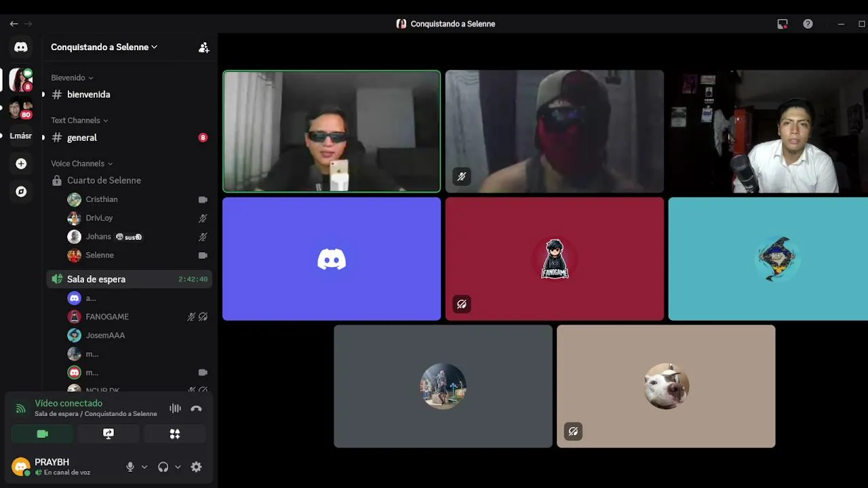Focus the video tile with white-shirt man
This screenshot has height=488, width=868.
(x=768, y=131)
